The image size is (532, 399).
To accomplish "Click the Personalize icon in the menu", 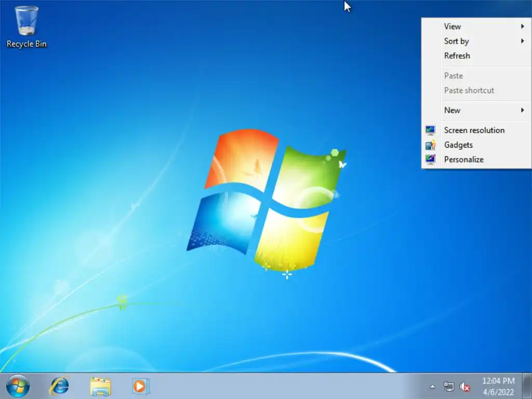I will [x=431, y=159].
